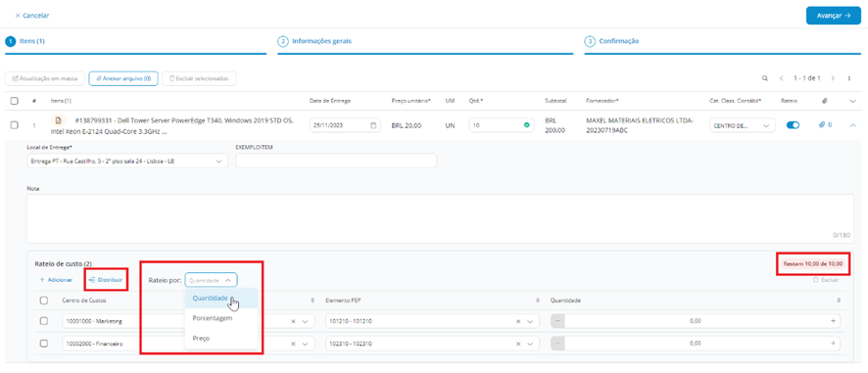
Task: Clear the Financeiro cost center selection
Action: [x=293, y=344]
